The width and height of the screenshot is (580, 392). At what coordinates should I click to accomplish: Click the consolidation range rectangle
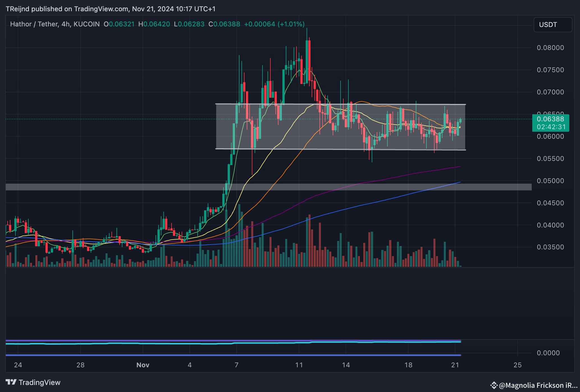[341, 127]
